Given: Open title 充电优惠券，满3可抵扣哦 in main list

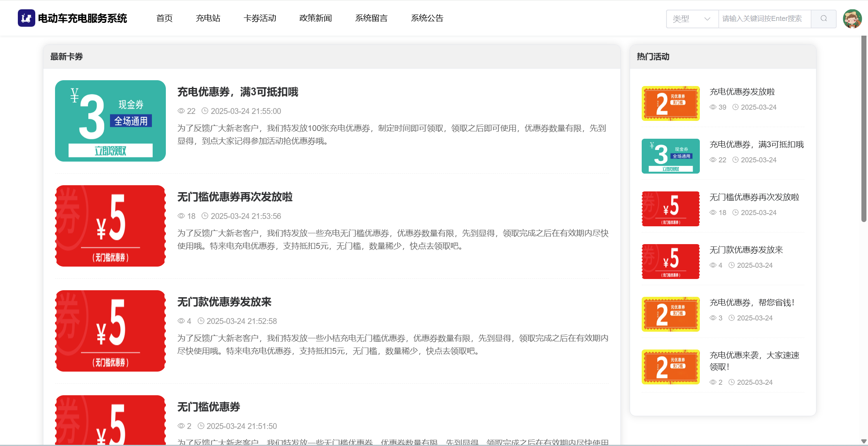Looking at the screenshot, I should pos(238,92).
